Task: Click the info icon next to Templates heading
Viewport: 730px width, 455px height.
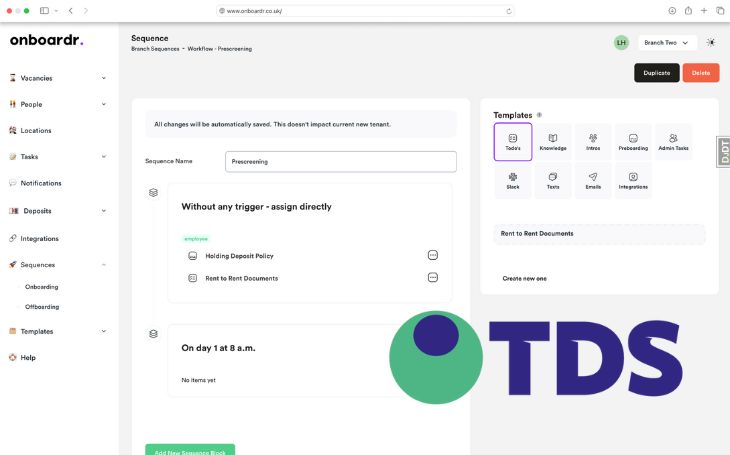Action: [539, 115]
